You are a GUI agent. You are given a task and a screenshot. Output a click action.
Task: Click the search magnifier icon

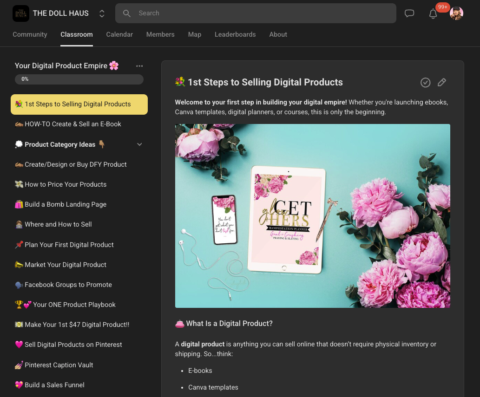coord(127,13)
